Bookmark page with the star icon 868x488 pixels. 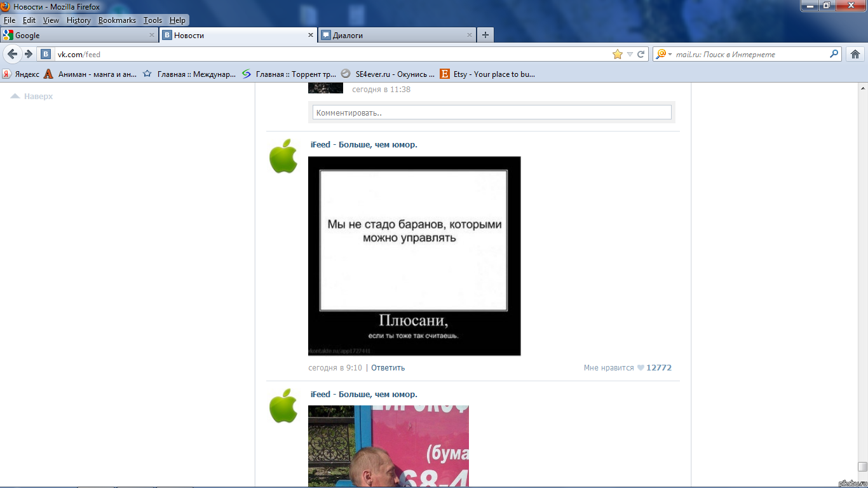617,54
